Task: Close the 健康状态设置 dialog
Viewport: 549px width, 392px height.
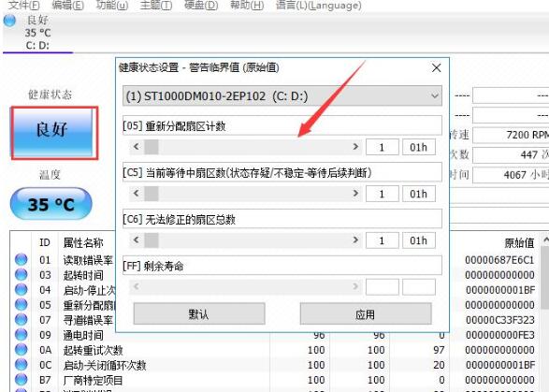Action: (436, 67)
